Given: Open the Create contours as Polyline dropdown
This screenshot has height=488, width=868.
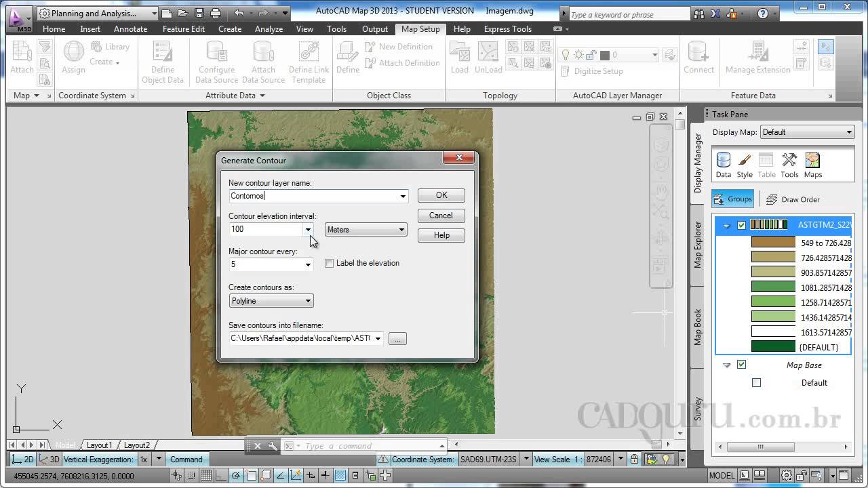Looking at the screenshot, I should (x=271, y=301).
